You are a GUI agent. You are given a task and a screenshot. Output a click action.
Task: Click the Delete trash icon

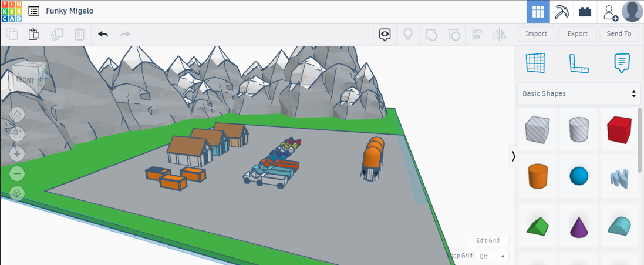pos(80,34)
